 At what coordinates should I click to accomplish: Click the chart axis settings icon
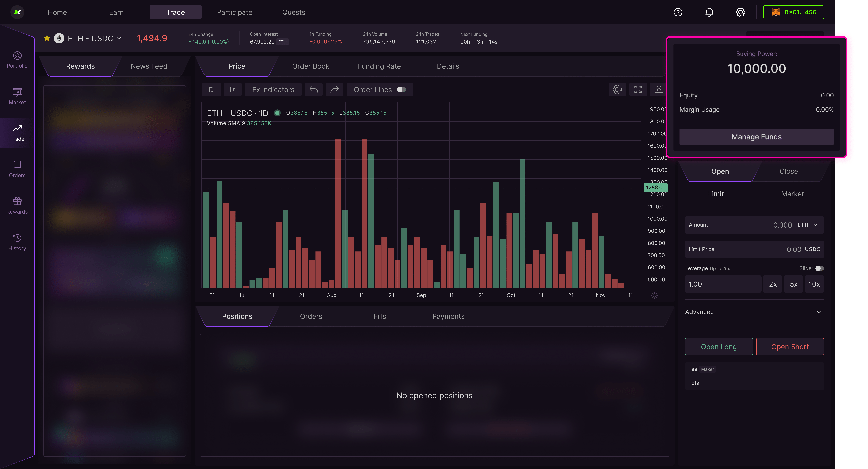tap(654, 295)
